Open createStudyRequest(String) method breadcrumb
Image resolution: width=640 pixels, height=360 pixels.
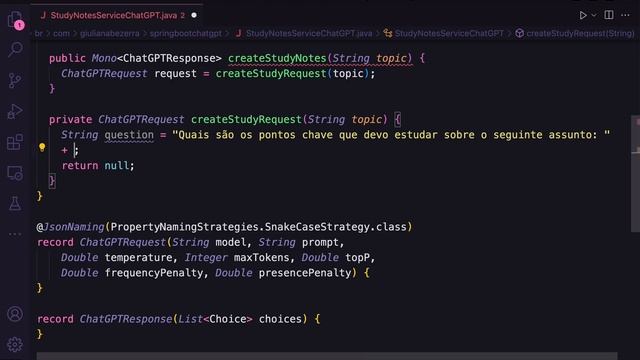coord(575,33)
